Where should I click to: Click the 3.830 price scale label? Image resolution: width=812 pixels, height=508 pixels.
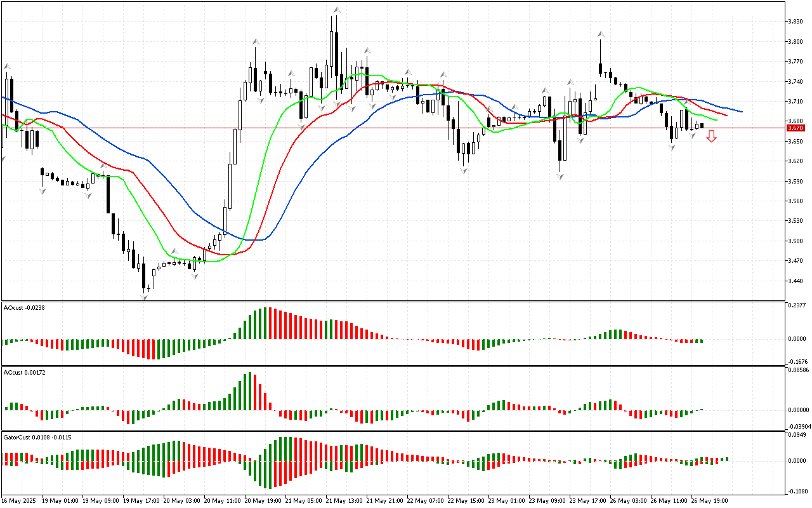pyautogui.click(x=796, y=22)
